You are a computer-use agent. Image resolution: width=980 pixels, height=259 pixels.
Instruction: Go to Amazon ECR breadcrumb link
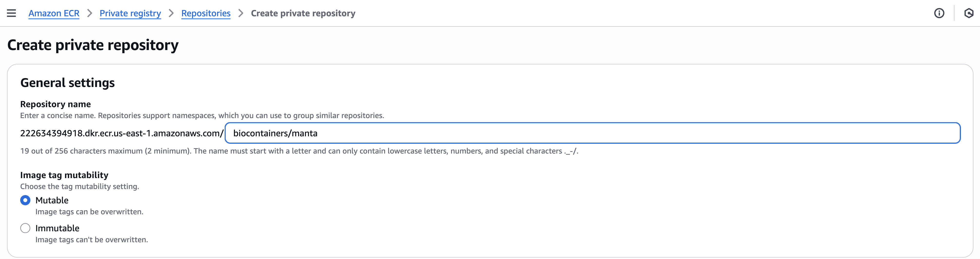tap(54, 13)
